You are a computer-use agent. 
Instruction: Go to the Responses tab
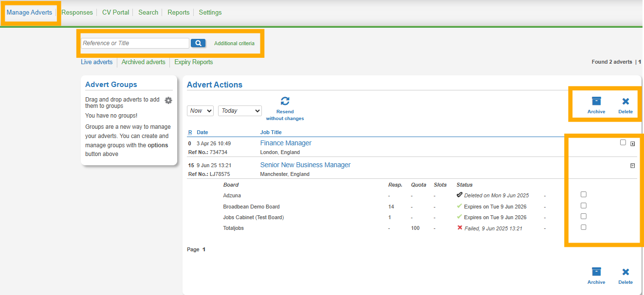click(x=77, y=13)
